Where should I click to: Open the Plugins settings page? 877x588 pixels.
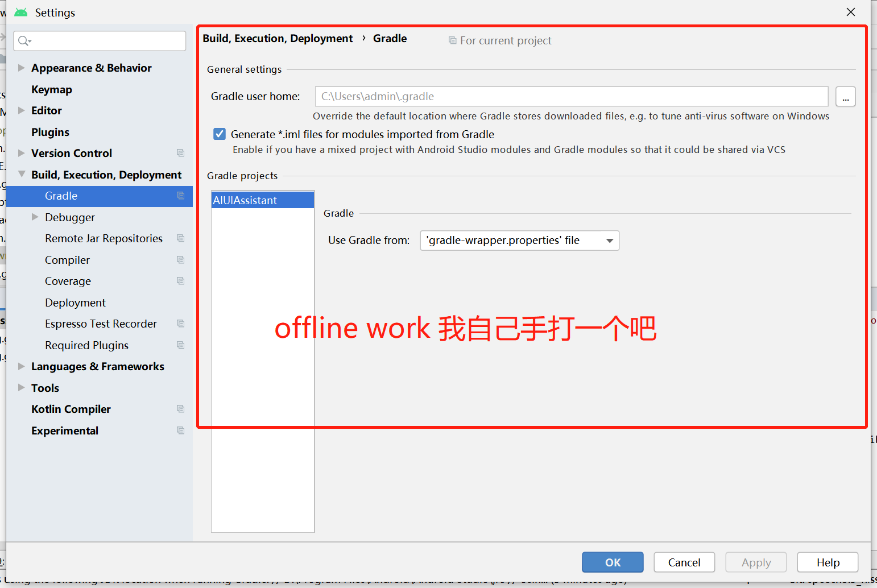point(50,132)
